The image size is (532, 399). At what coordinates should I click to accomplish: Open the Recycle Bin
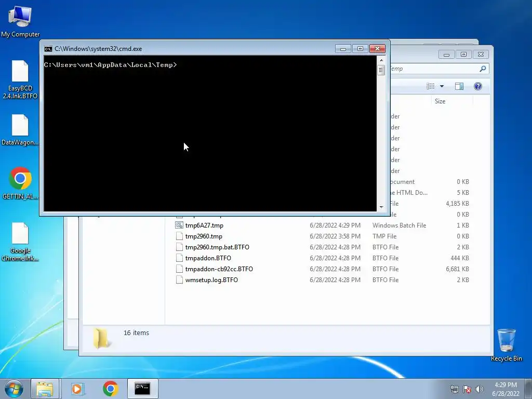pos(506,345)
